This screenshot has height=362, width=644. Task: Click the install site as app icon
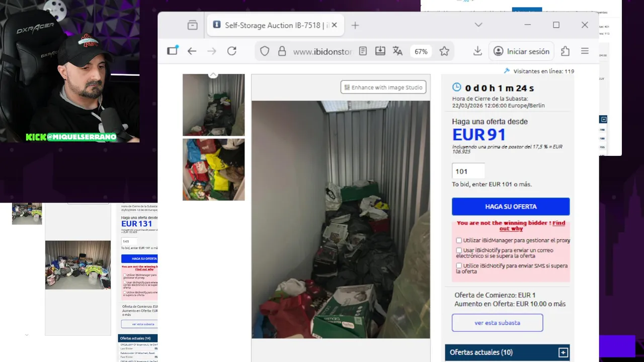(x=380, y=51)
